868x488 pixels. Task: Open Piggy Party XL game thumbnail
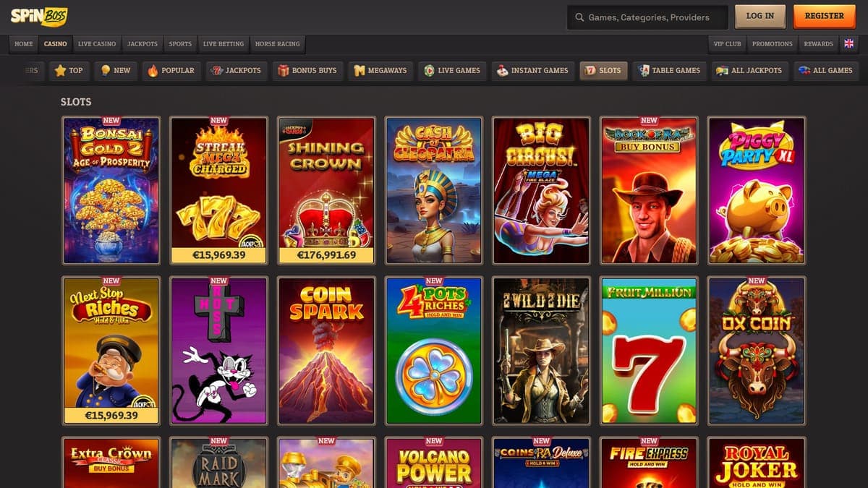(757, 191)
